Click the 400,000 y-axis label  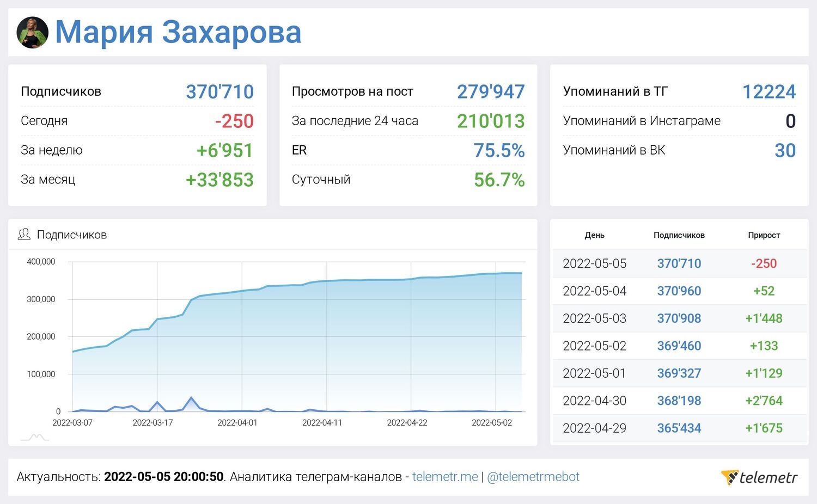pyautogui.click(x=41, y=262)
